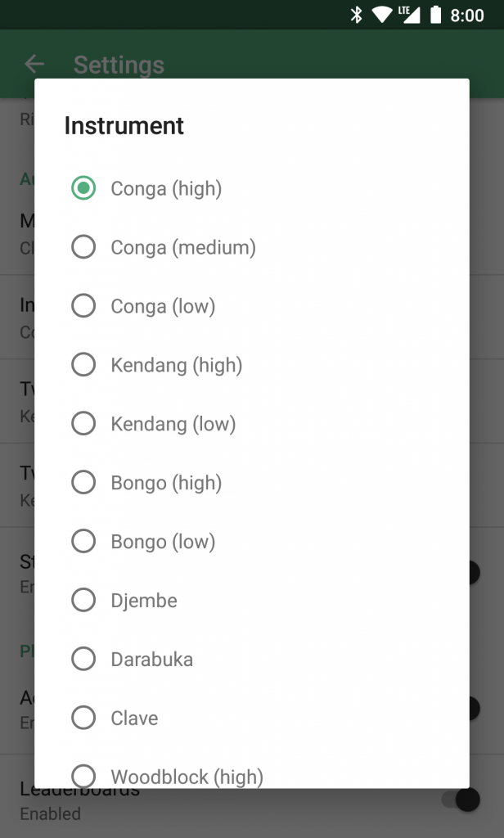Tap the battery icon in status bar

click(435, 15)
